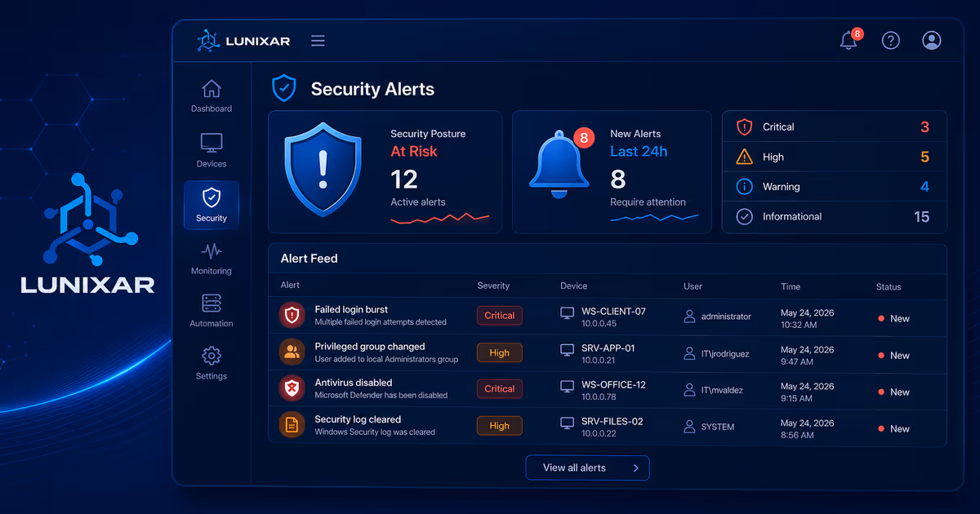The height and width of the screenshot is (514, 980).
Task: Open Settings in the sidebar
Action: 212,364
